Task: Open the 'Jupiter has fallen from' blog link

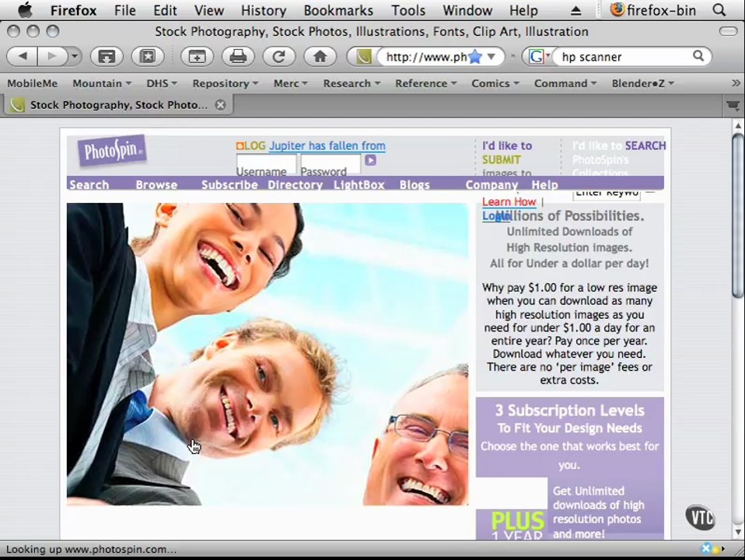Action: click(327, 146)
